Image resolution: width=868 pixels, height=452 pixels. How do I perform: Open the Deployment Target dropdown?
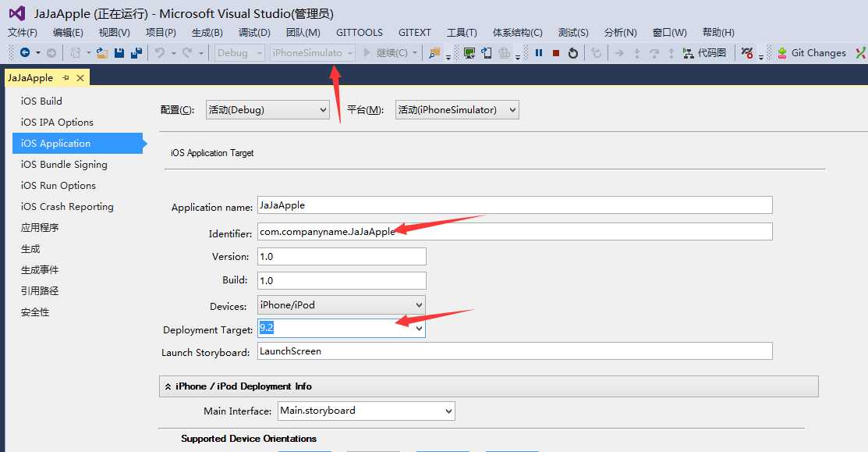click(x=419, y=329)
